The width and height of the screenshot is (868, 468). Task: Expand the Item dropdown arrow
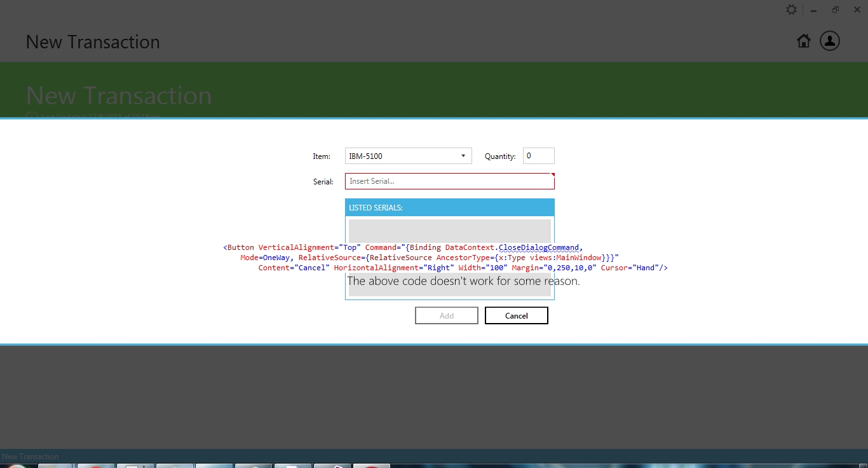click(x=464, y=156)
